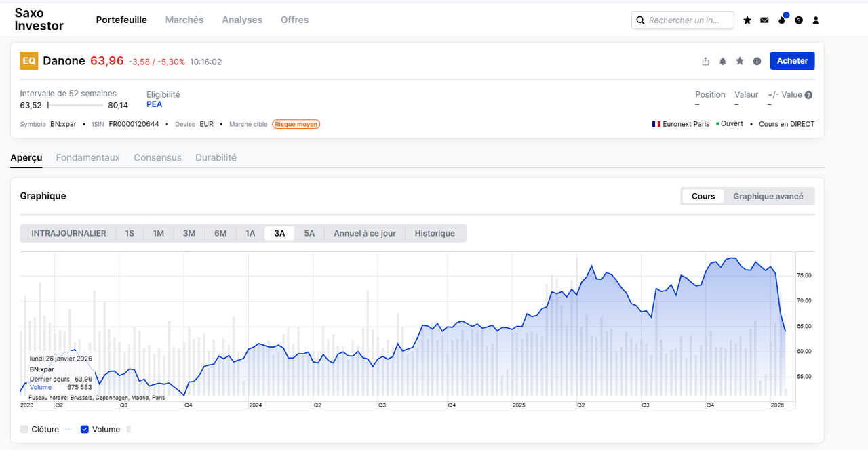Viewport: 868px width, 450px height.
Task: Open the help question mark icon
Action: pyautogui.click(x=799, y=20)
